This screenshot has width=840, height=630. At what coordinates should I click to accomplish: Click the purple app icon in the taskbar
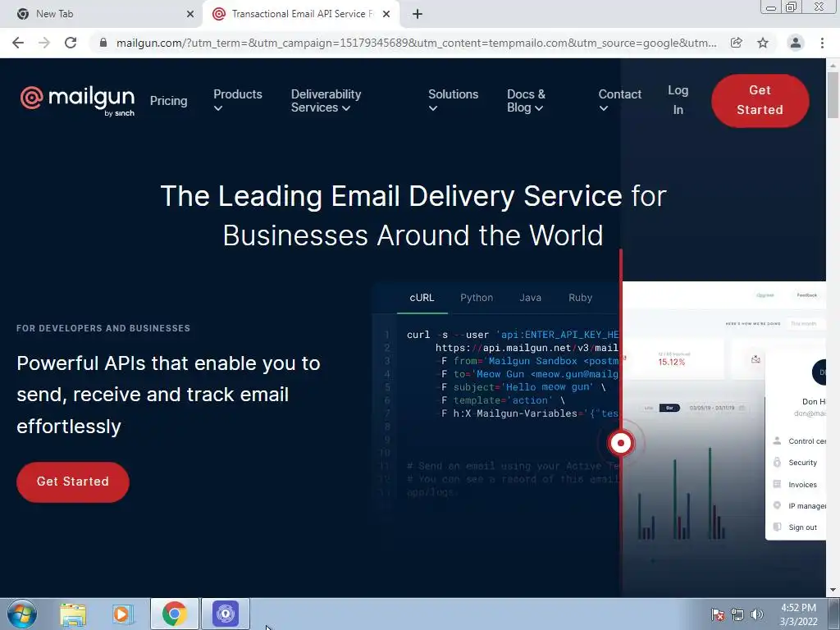226,614
